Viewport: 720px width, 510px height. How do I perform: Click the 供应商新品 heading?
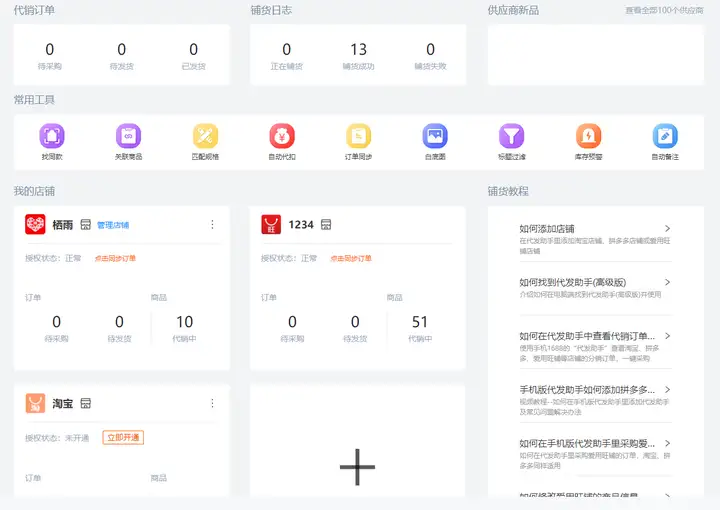tap(513, 10)
